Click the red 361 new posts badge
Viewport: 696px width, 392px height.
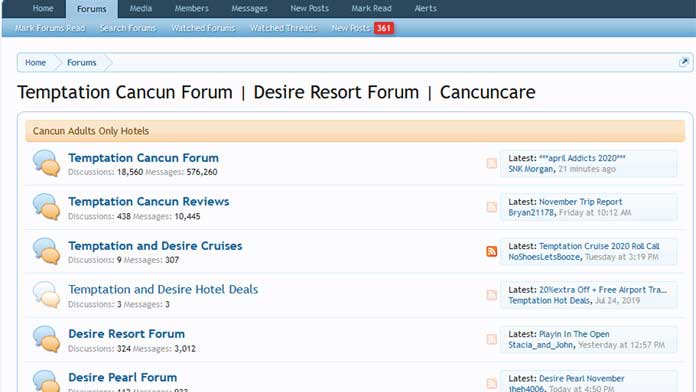tap(384, 28)
